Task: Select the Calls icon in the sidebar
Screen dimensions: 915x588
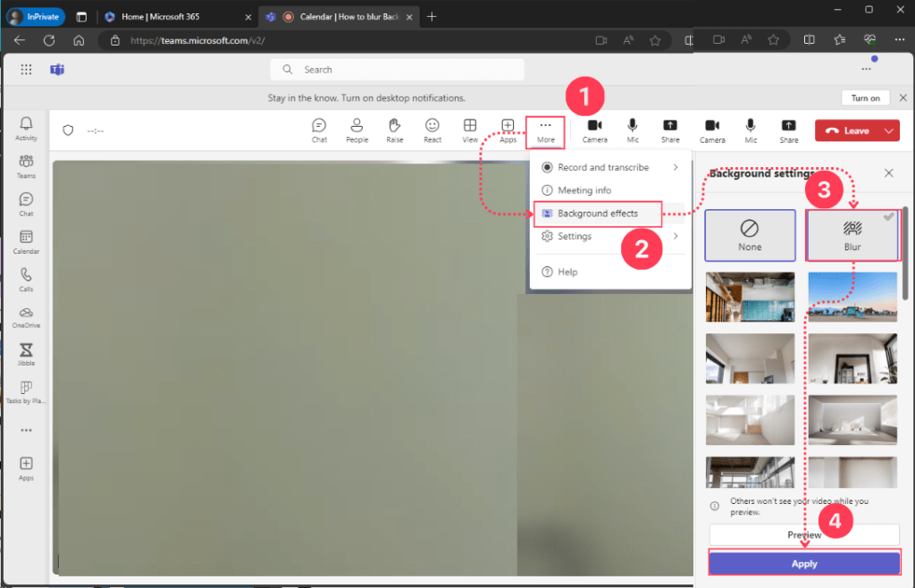Action: [26, 279]
